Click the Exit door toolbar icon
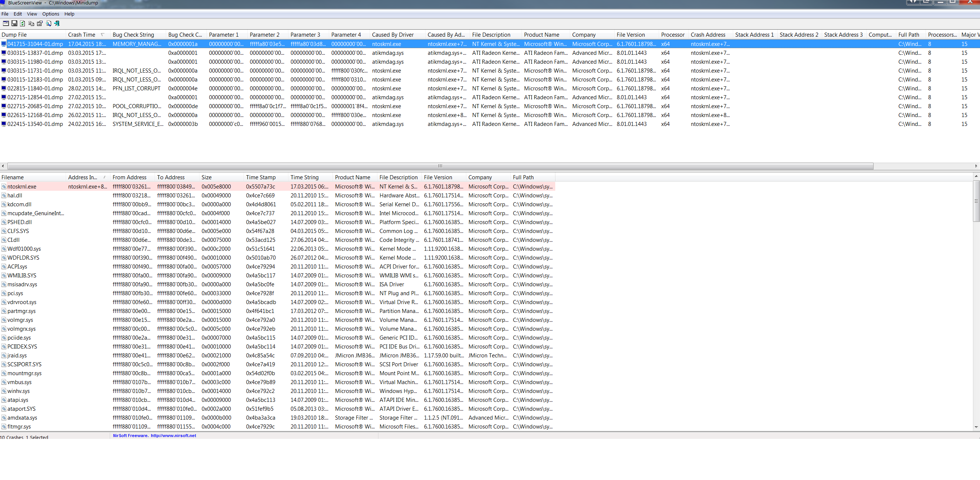Viewport: 980px width, 480px height. point(57,24)
